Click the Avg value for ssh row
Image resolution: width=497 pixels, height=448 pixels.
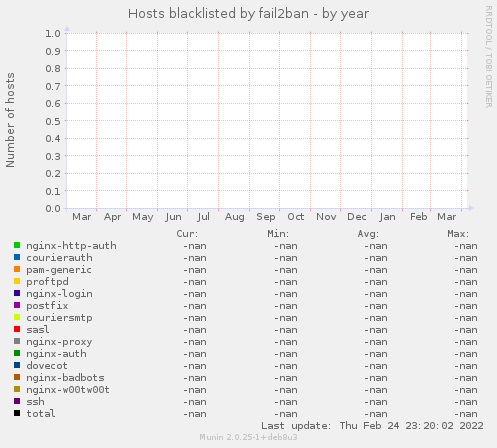pyautogui.click(x=376, y=402)
